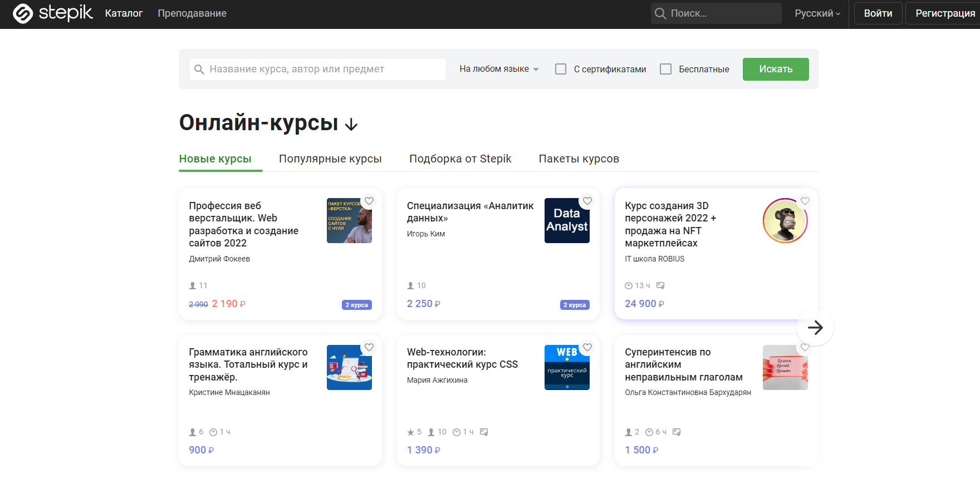Open the 'На любом языке' dropdown

click(499, 69)
